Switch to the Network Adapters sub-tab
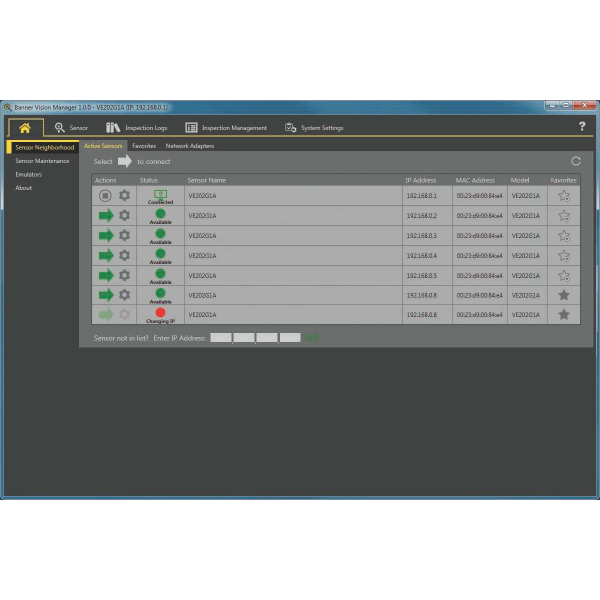This screenshot has height=600, width=600. (x=189, y=146)
